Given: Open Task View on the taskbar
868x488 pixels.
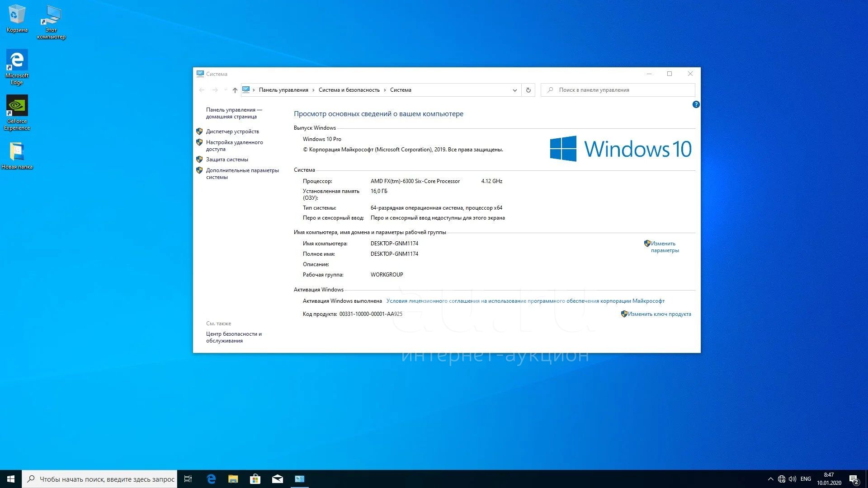Looking at the screenshot, I should [188, 479].
